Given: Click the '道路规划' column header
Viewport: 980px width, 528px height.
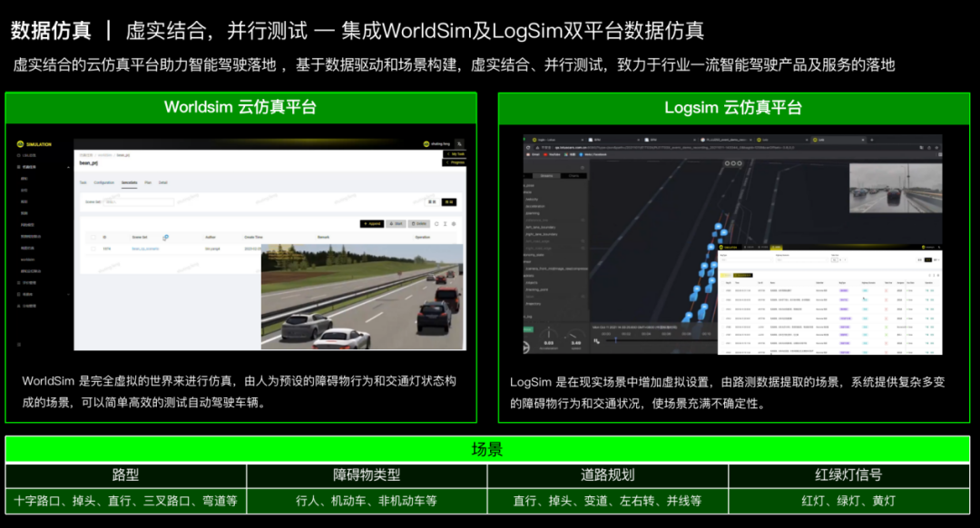Looking at the screenshot, I should [607, 474].
